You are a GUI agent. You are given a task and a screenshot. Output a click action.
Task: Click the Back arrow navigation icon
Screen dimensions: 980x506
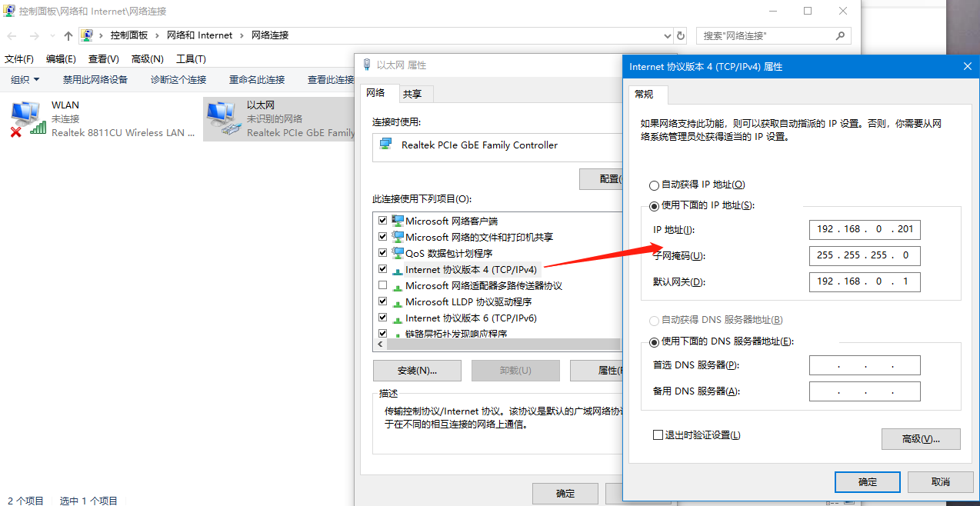(x=12, y=36)
